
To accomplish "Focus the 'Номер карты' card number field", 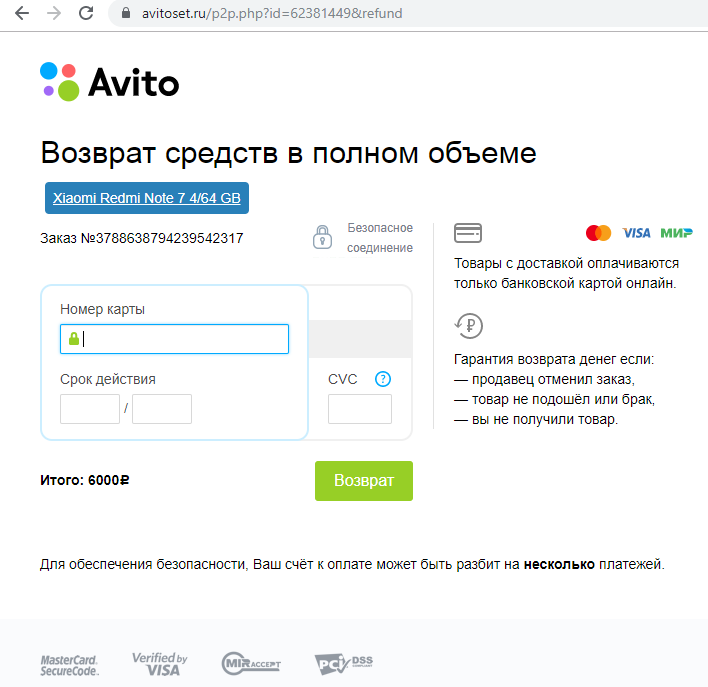I will pyautogui.click(x=174, y=339).
